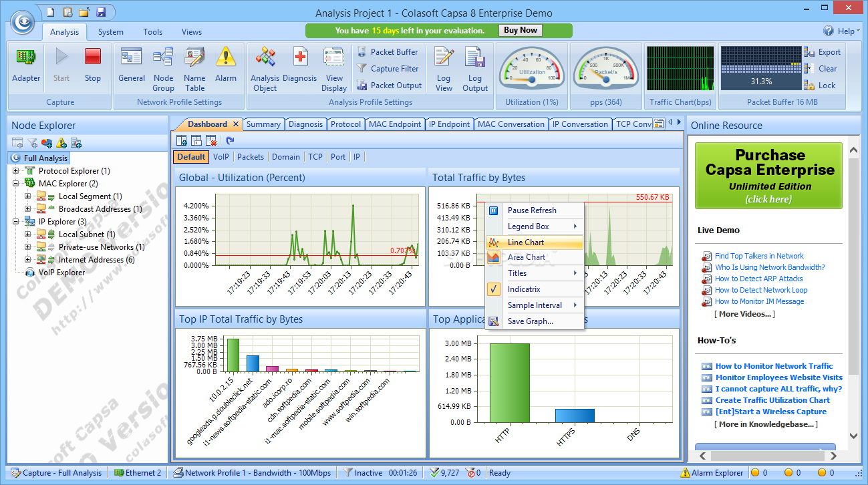Open How to Detect ARP Attacks link

pyautogui.click(x=759, y=279)
